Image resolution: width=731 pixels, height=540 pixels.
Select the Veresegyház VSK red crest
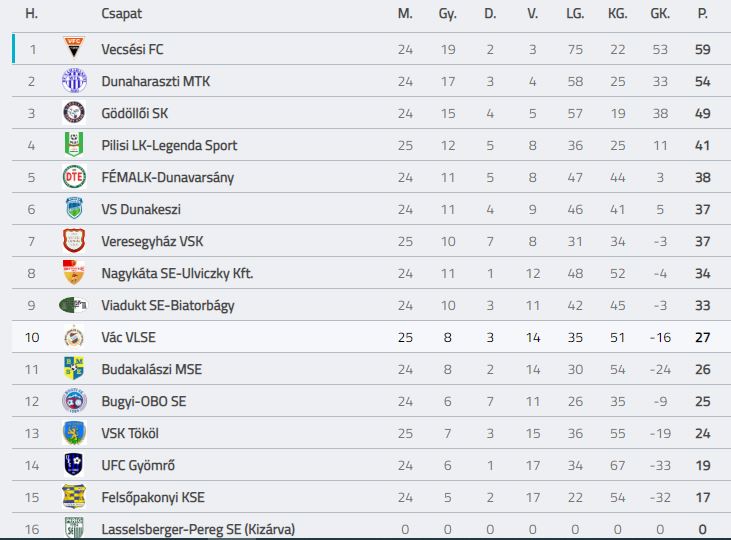tap(74, 241)
